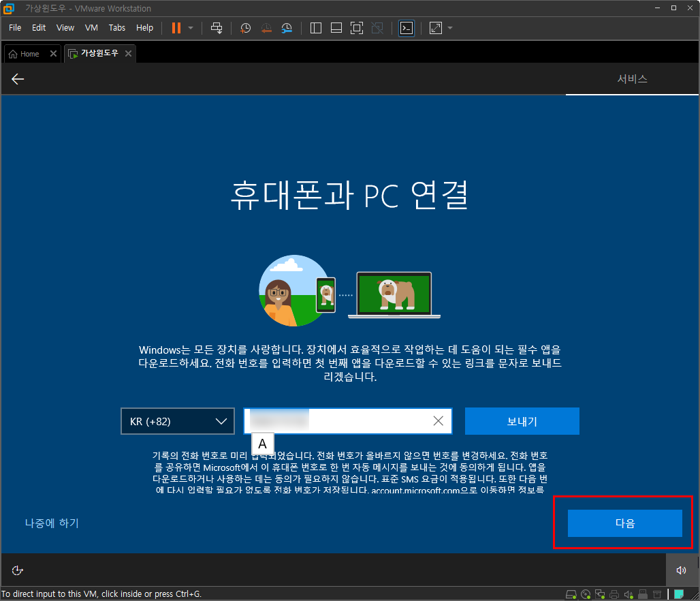Click the free stretch guest icon
Image resolution: width=700 pixels, height=601 pixels.
pos(435,28)
